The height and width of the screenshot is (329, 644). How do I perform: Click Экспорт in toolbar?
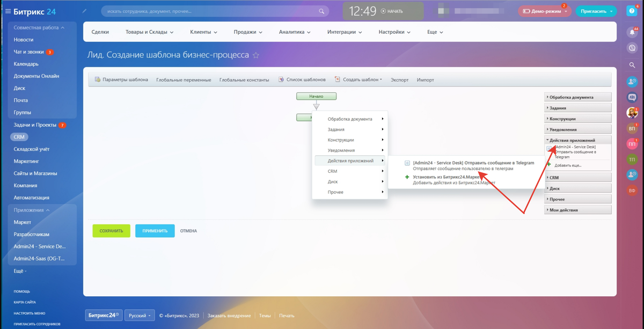point(399,80)
